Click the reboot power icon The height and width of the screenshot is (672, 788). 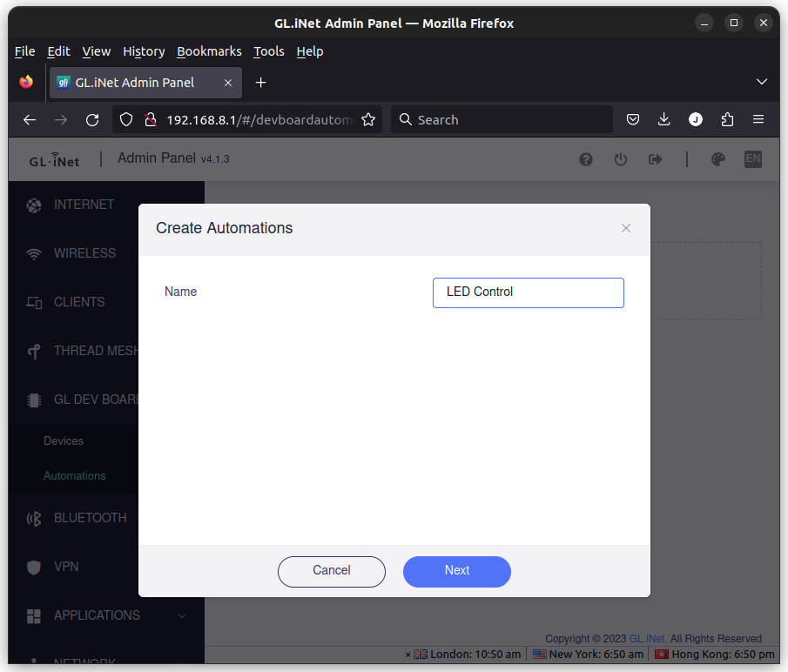(x=621, y=159)
